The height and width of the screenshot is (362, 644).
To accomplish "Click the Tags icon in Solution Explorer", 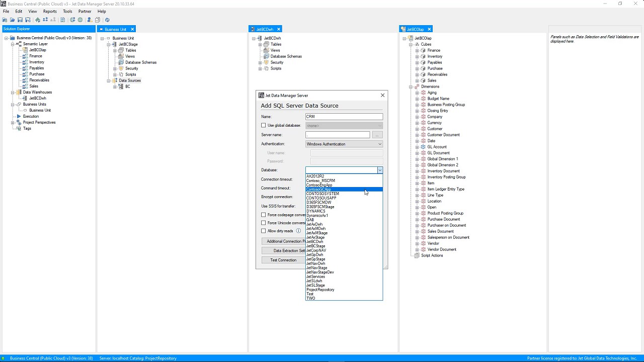I will point(19,128).
